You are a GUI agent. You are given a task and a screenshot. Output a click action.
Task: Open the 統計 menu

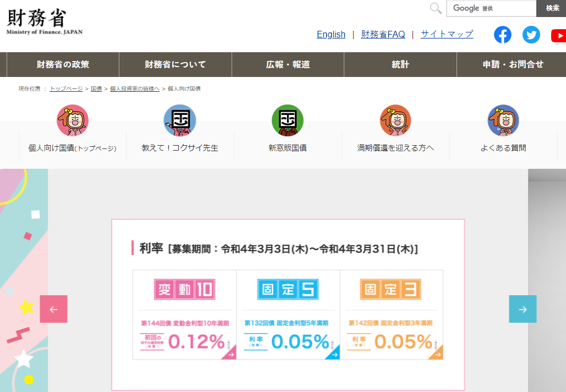pyautogui.click(x=400, y=65)
